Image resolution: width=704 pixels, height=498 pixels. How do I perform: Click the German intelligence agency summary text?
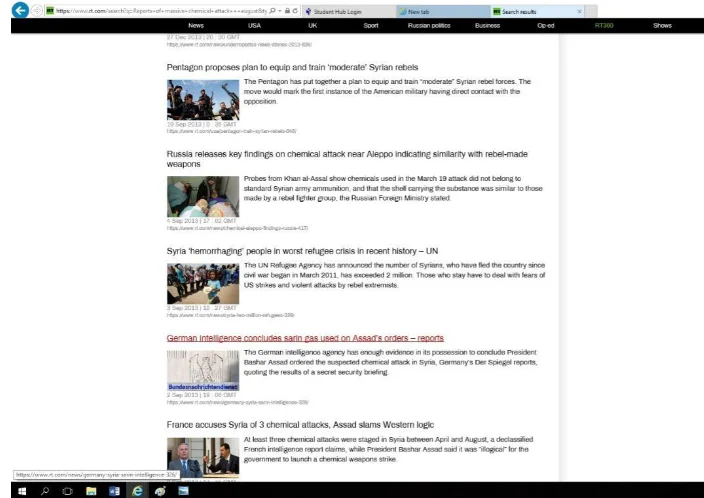390,362
